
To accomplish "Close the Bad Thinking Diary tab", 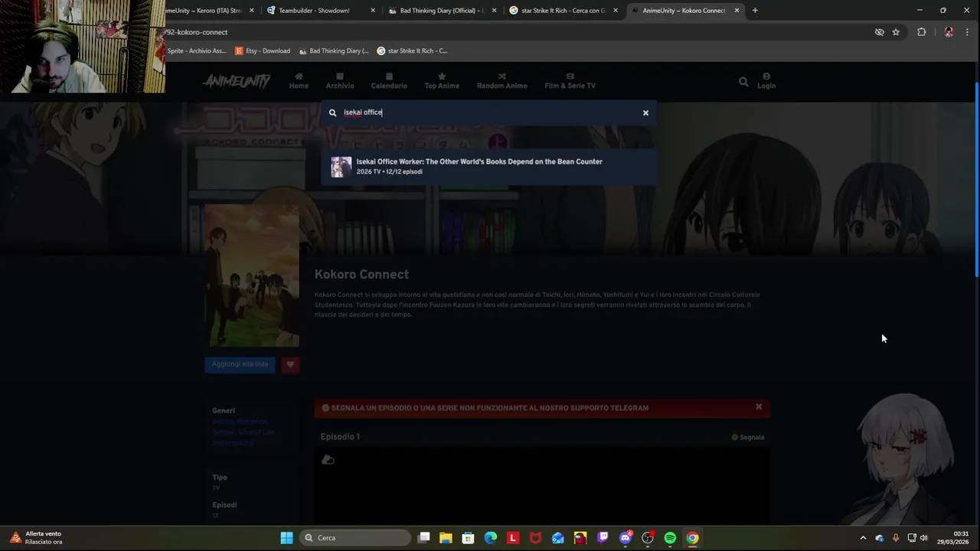I will coord(494,11).
